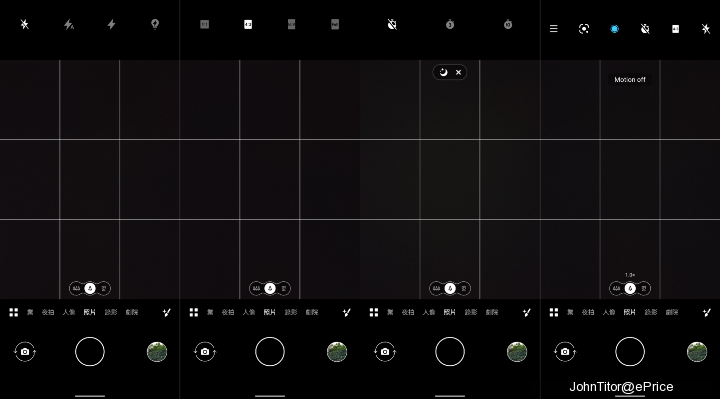Open the magic wand effects in aspect ratio screen
Image resolution: width=720 pixels, height=399 pixels.
point(347,312)
